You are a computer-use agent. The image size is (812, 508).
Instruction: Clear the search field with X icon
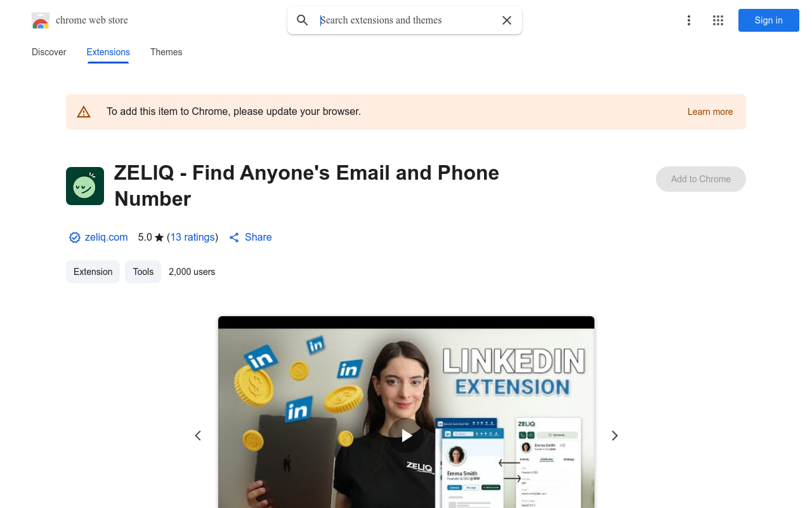point(507,20)
